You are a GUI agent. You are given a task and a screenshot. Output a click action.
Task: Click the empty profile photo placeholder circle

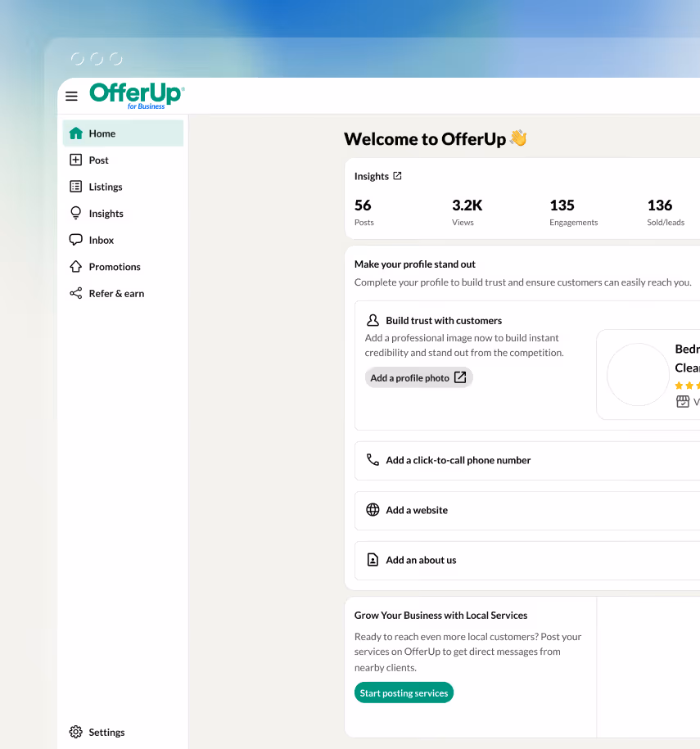(x=638, y=375)
